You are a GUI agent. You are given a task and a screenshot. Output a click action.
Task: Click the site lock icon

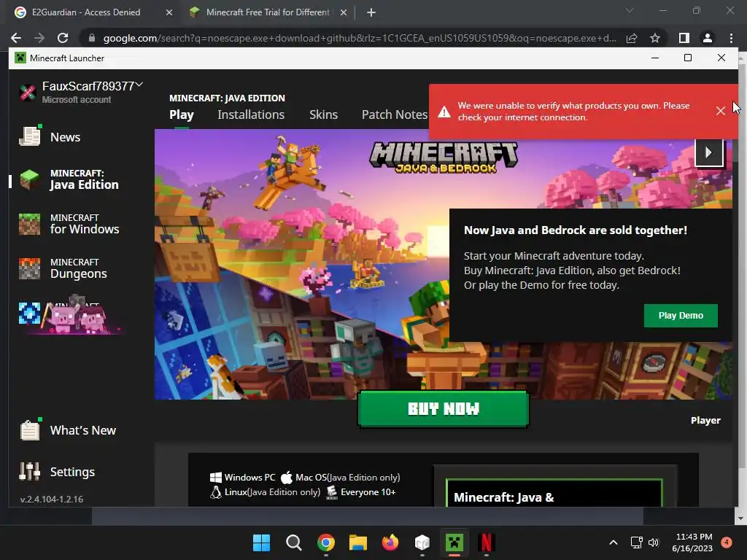coord(92,38)
